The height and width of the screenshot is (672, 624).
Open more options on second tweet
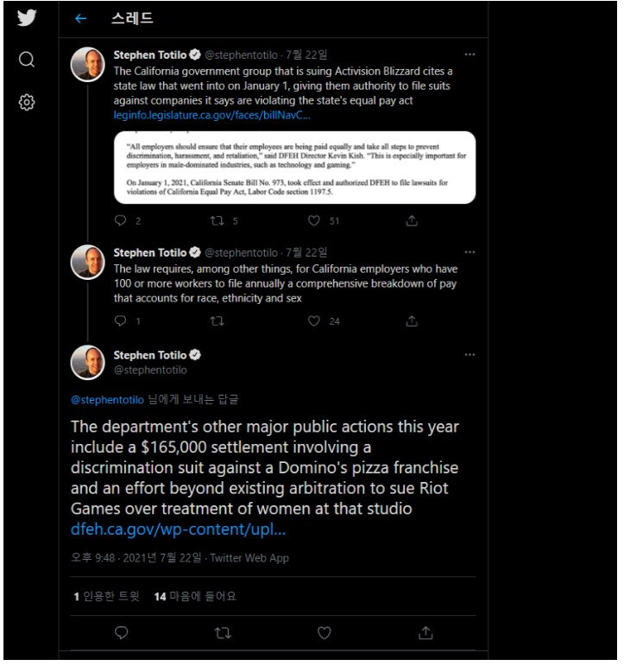[x=470, y=252]
